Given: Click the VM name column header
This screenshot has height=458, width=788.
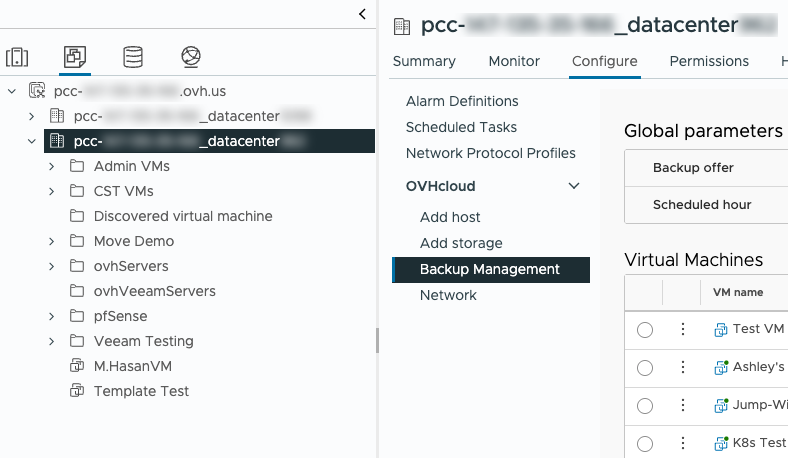Looking at the screenshot, I should [738, 292].
